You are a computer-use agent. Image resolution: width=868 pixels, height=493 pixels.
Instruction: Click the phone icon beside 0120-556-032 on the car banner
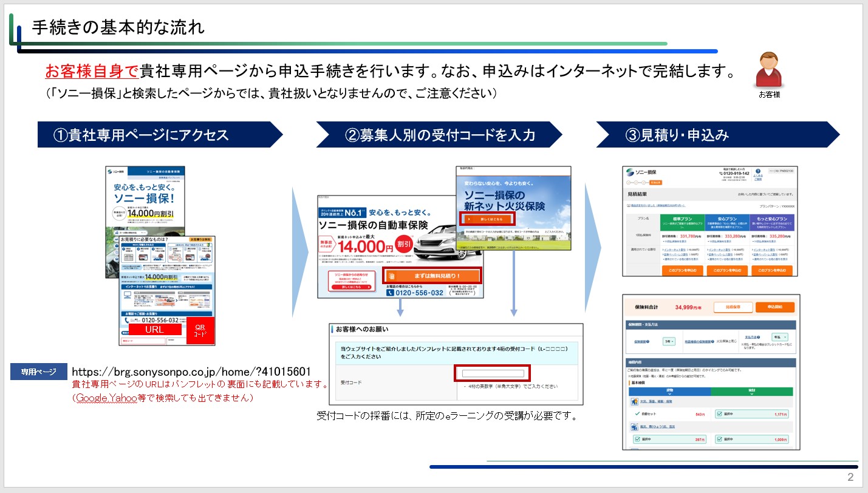click(390, 293)
